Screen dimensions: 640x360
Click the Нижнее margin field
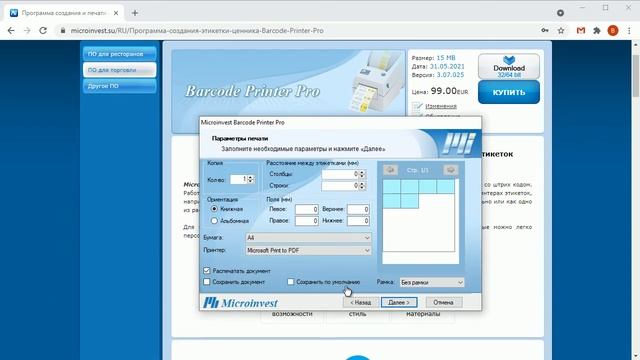[x=358, y=221]
